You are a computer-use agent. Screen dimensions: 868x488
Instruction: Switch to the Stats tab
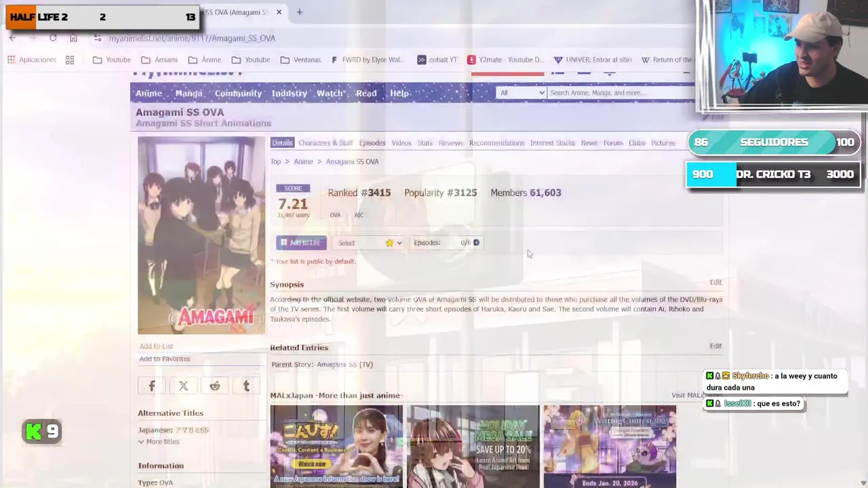[x=425, y=143]
